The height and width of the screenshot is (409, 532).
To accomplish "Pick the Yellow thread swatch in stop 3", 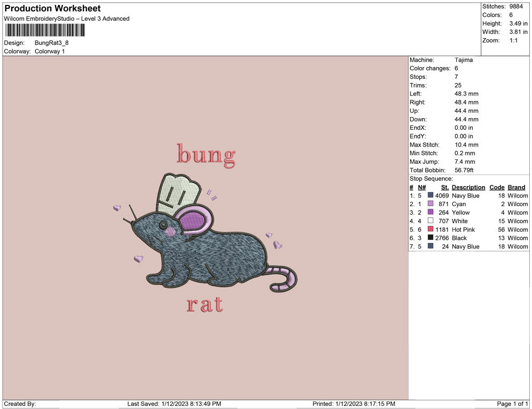I will click(430, 213).
